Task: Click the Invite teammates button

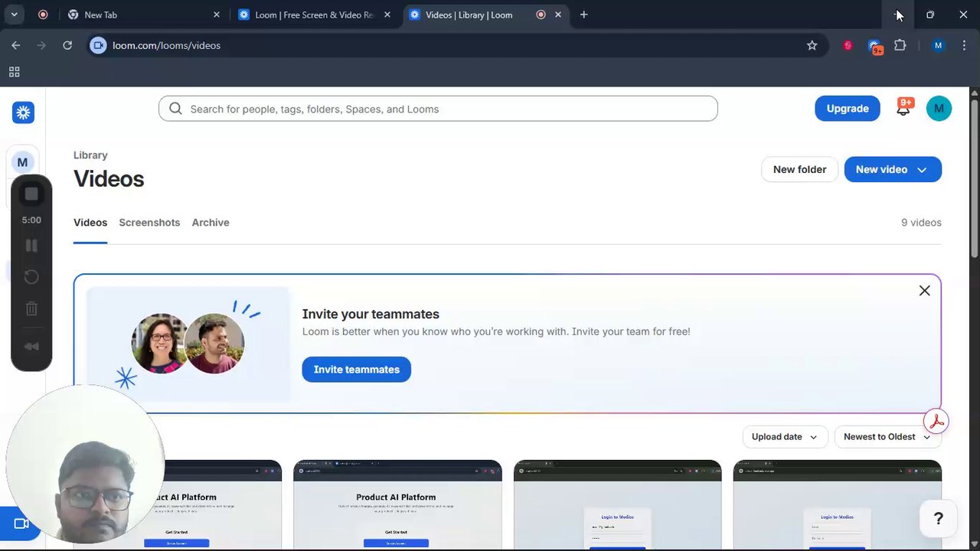Action: 356,370
